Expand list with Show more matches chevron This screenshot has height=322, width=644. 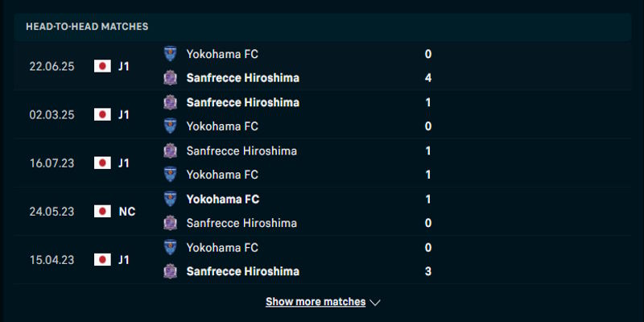(375, 303)
